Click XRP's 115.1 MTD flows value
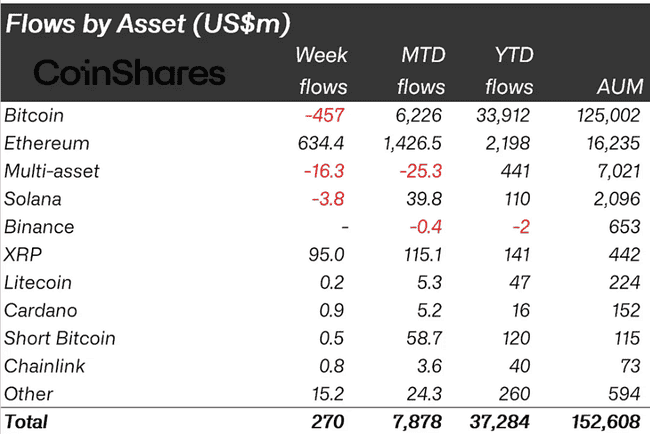Viewport: 650px width, 434px height. click(423, 255)
